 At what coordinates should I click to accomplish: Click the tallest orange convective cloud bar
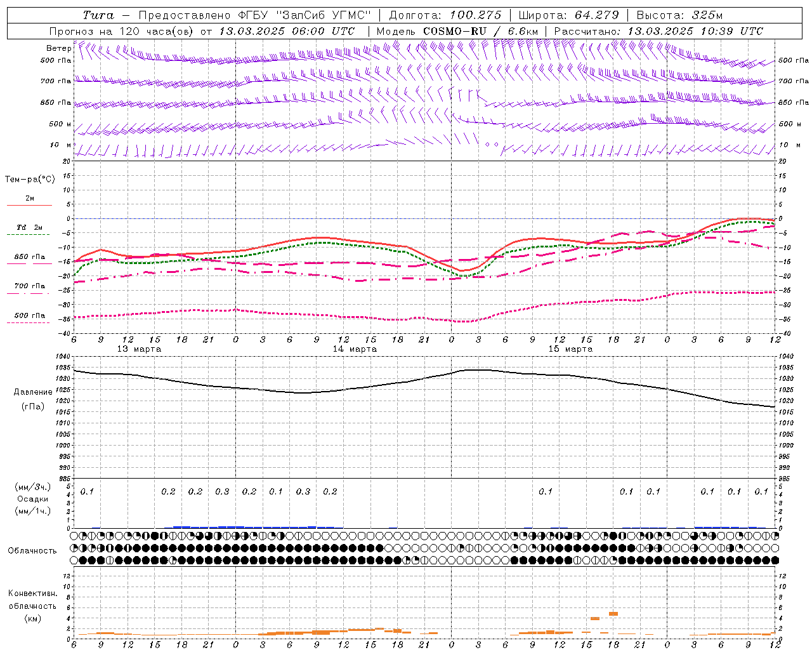coord(613,613)
